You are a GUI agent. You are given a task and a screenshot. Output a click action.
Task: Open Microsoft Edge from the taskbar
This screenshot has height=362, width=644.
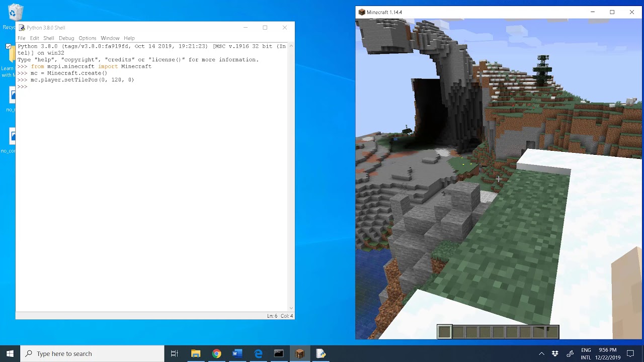258,353
